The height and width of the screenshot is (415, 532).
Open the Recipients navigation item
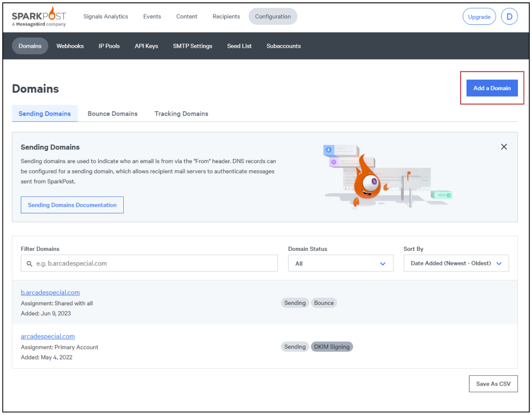click(226, 16)
